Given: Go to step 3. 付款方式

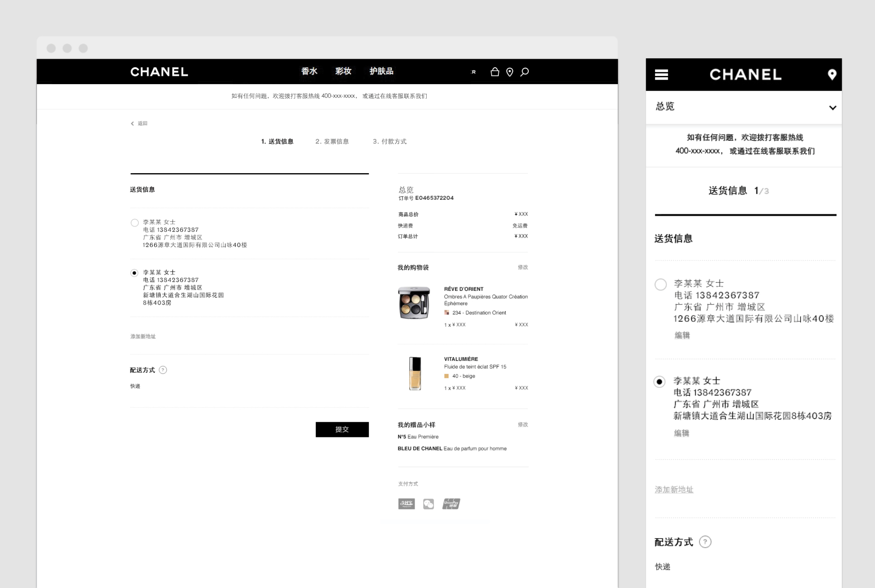Looking at the screenshot, I should point(389,142).
